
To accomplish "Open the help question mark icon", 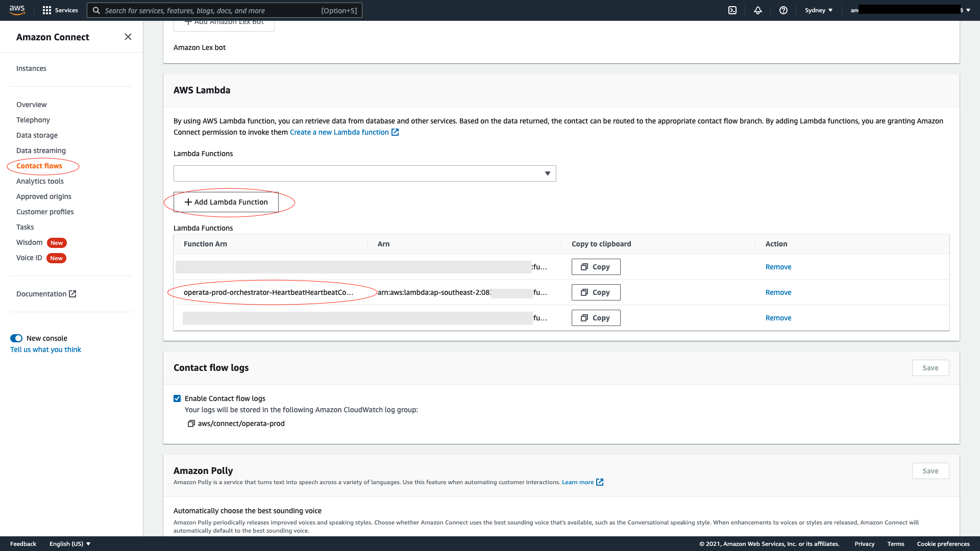I will pyautogui.click(x=783, y=10).
